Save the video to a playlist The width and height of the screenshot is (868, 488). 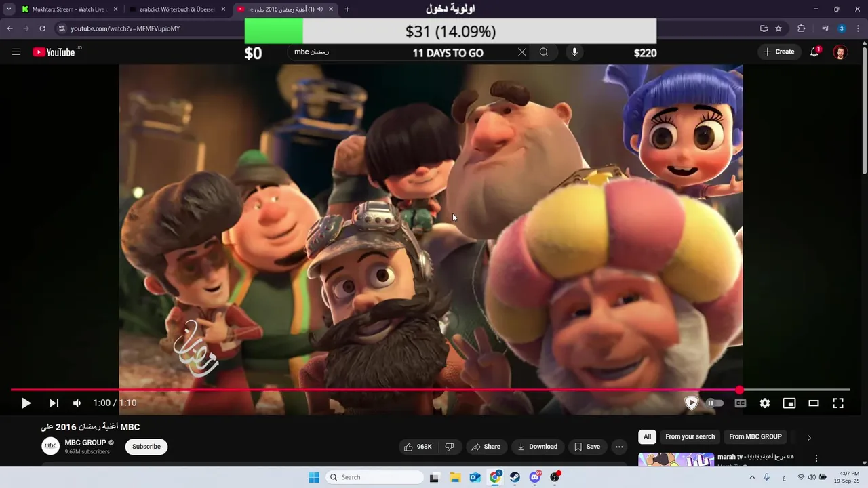coord(587,447)
